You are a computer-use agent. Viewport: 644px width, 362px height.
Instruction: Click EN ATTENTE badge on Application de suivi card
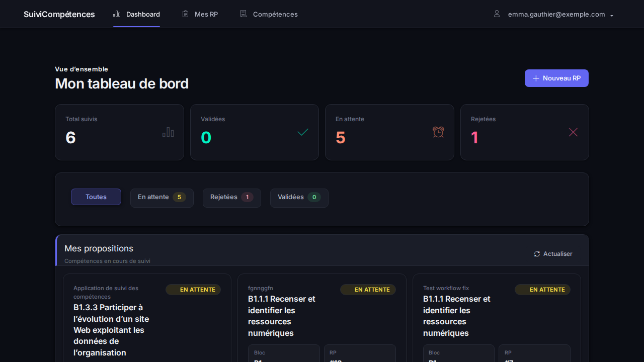[193, 290]
